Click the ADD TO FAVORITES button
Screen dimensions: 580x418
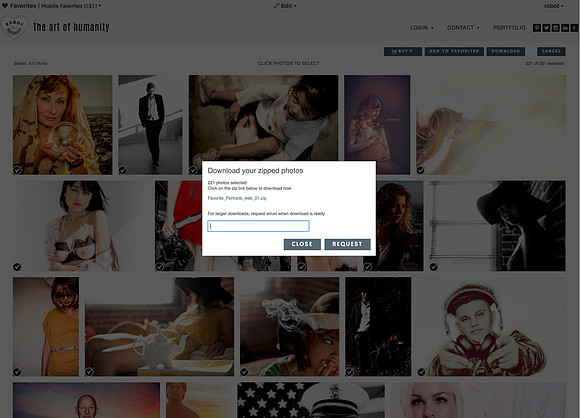point(454,51)
